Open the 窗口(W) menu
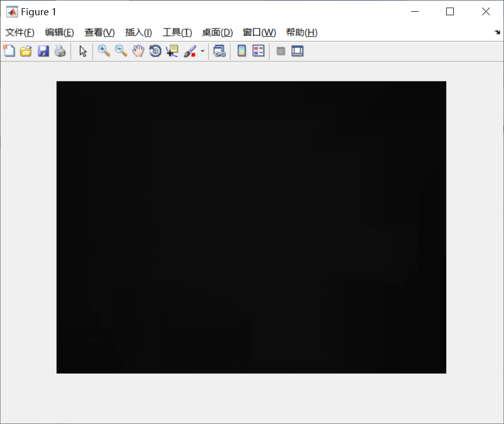 pyautogui.click(x=259, y=32)
